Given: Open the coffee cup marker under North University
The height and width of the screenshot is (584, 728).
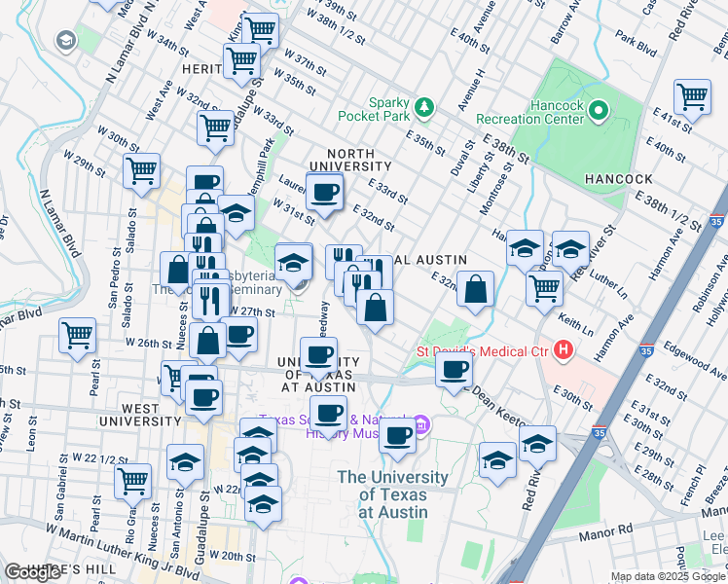Looking at the screenshot, I should click(x=324, y=192).
